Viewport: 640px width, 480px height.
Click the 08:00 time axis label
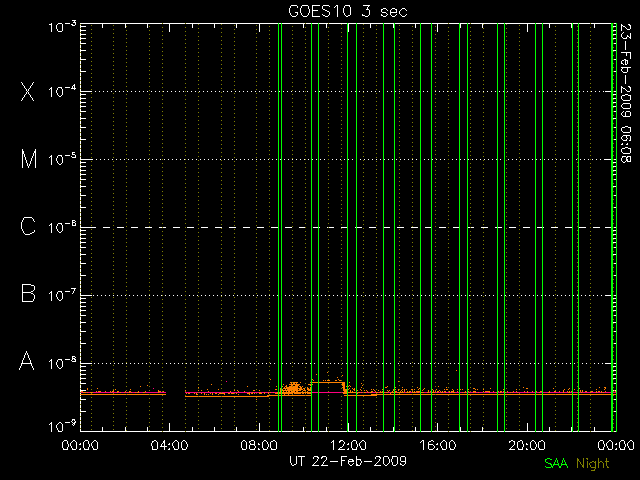[259, 445]
